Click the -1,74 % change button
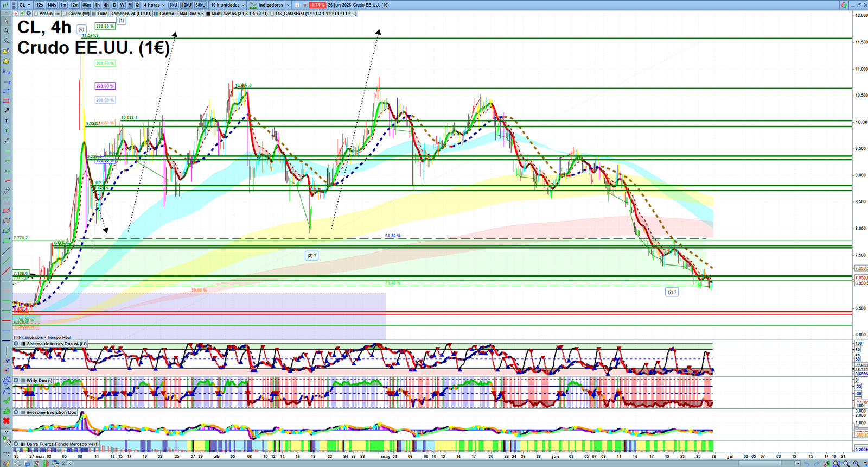This screenshot has width=868, height=467. pyautogui.click(x=317, y=5)
